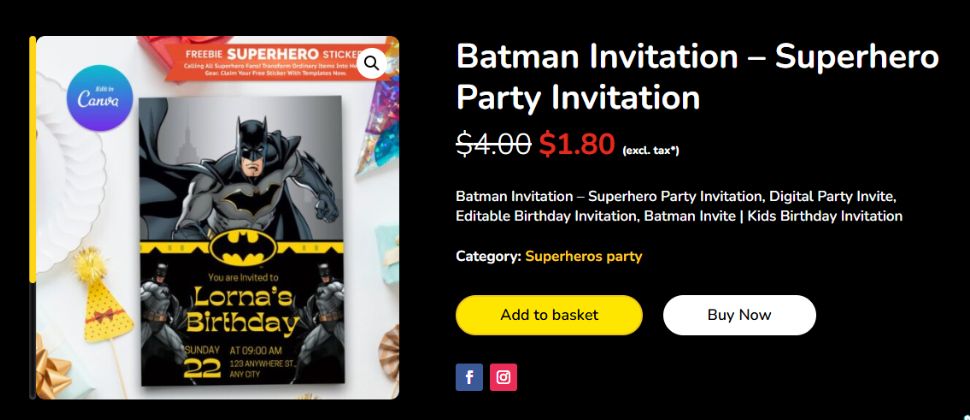Click the excl. tax note

(x=651, y=150)
